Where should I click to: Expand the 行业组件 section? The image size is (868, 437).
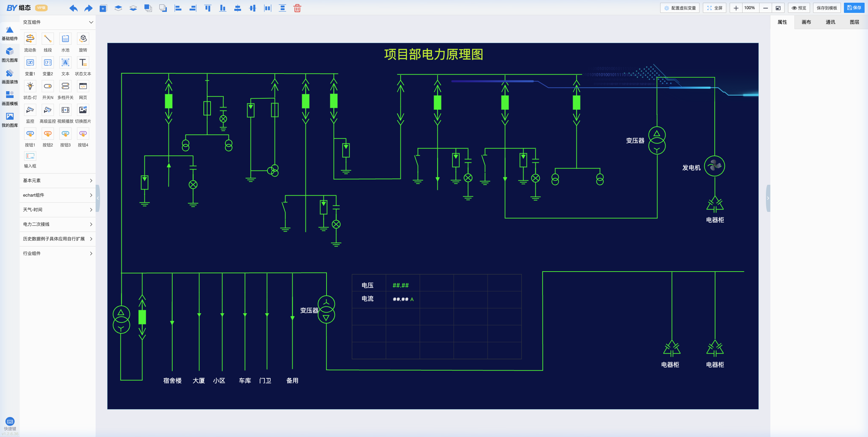[58, 254]
